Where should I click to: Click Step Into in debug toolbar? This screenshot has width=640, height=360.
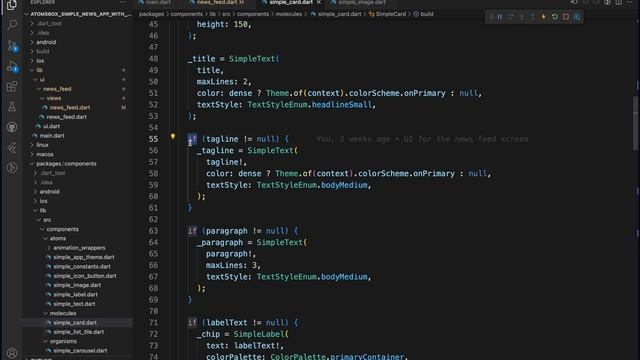522,17
